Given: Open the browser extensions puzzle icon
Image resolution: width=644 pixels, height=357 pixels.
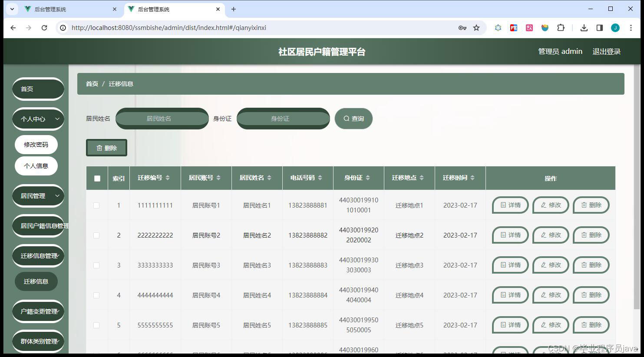Looking at the screenshot, I should (x=561, y=28).
